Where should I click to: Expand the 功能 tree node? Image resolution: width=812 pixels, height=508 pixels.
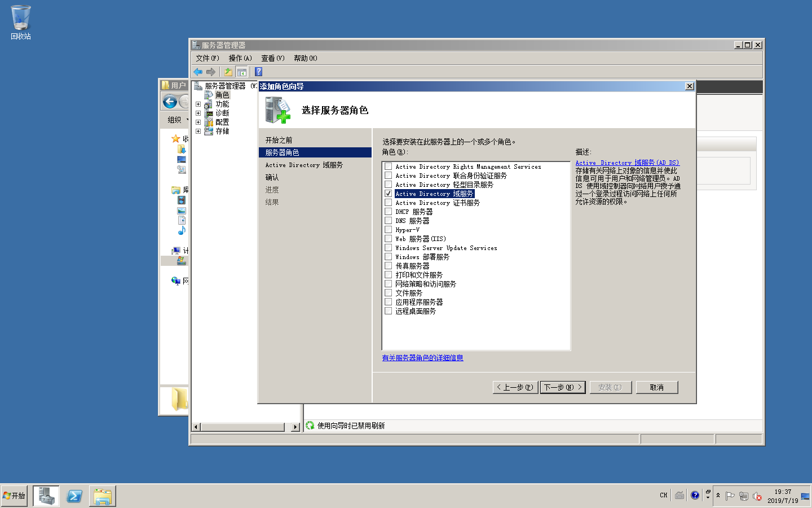pos(198,104)
